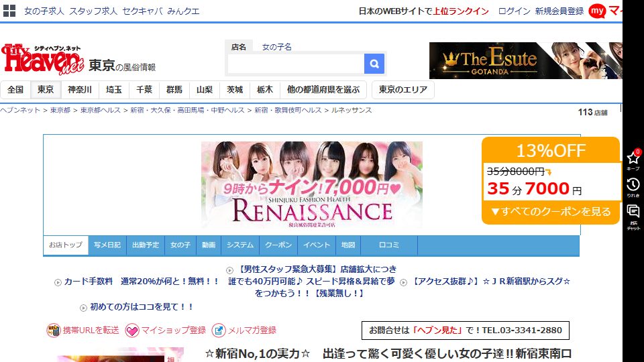Switch to 女の子名 search tab

[x=277, y=47]
